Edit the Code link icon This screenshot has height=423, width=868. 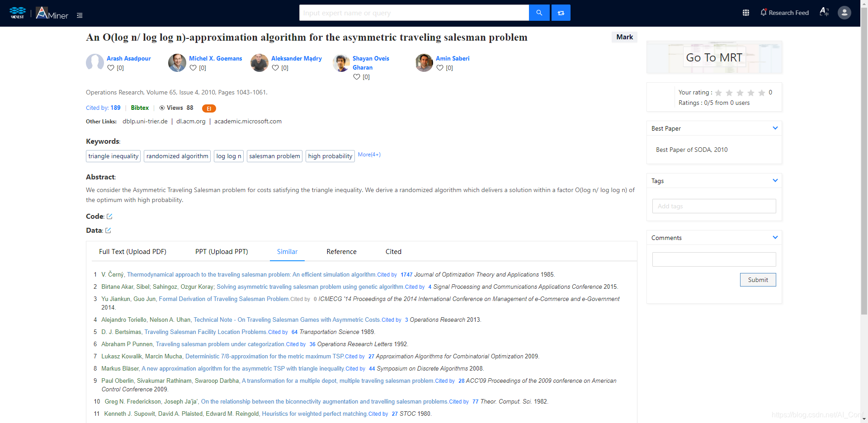click(x=109, y=216)
